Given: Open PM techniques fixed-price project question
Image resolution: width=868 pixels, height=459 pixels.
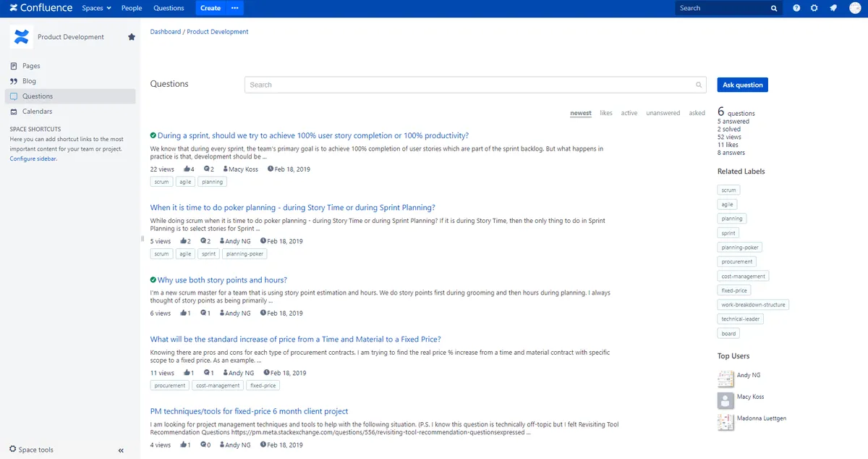Looking at the screenshot, I should tap(250, 411).
